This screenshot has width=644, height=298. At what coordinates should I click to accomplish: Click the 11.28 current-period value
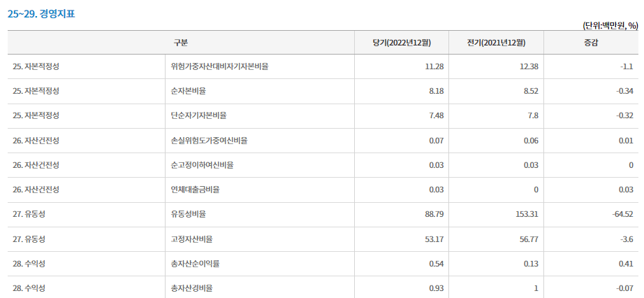pos(434,66)
